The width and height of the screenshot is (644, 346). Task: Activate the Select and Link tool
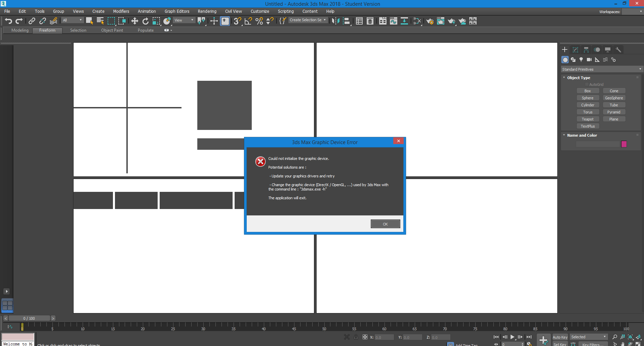pyautogui.click(x=32, y=21)
